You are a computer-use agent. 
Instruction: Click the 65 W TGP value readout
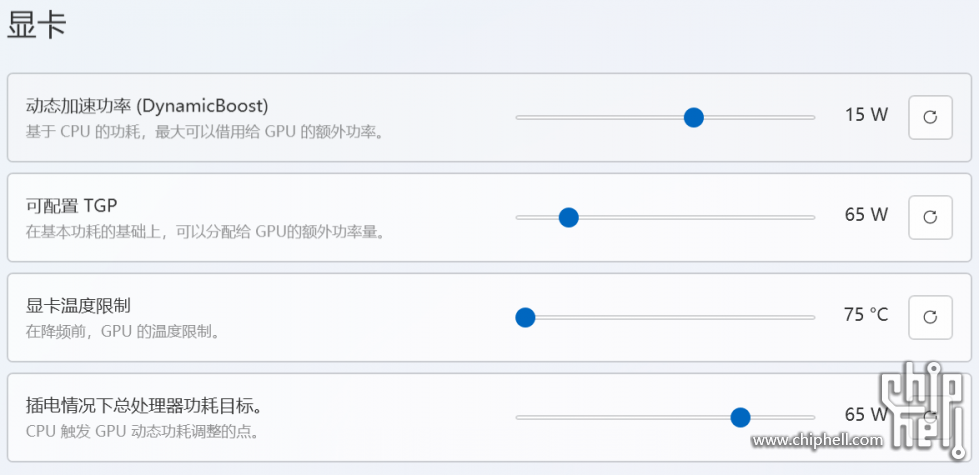click(866, 215)
